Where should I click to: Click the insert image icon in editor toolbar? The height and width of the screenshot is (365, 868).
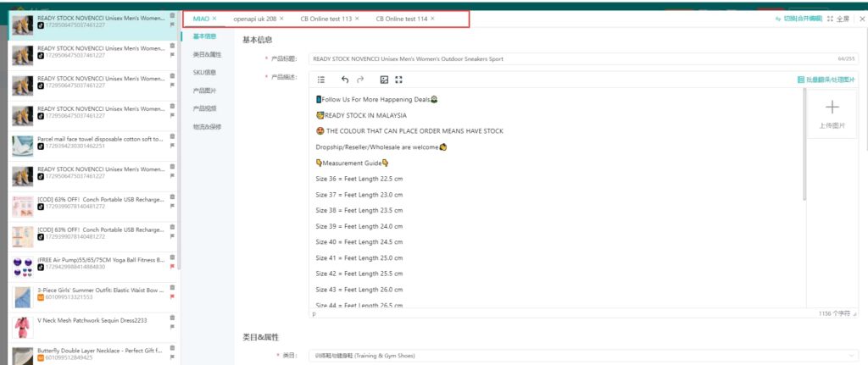pyautogui.click(x=384, y=80)
